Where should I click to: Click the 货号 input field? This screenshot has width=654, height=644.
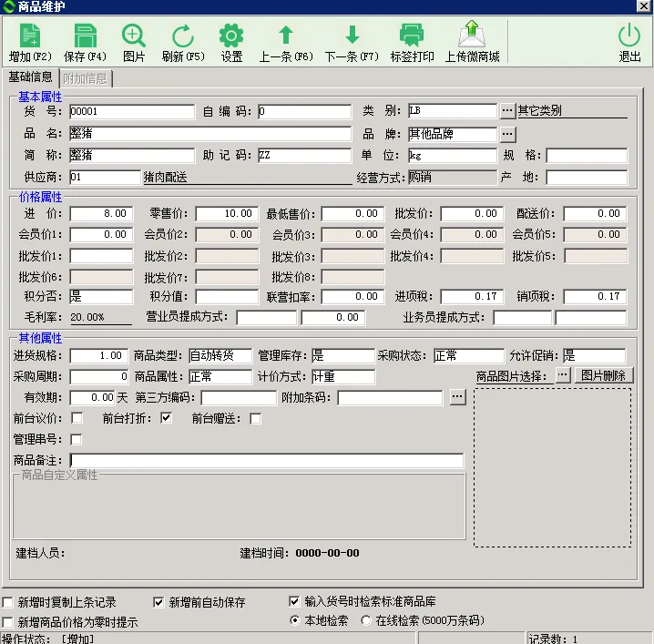click(132, 111)
